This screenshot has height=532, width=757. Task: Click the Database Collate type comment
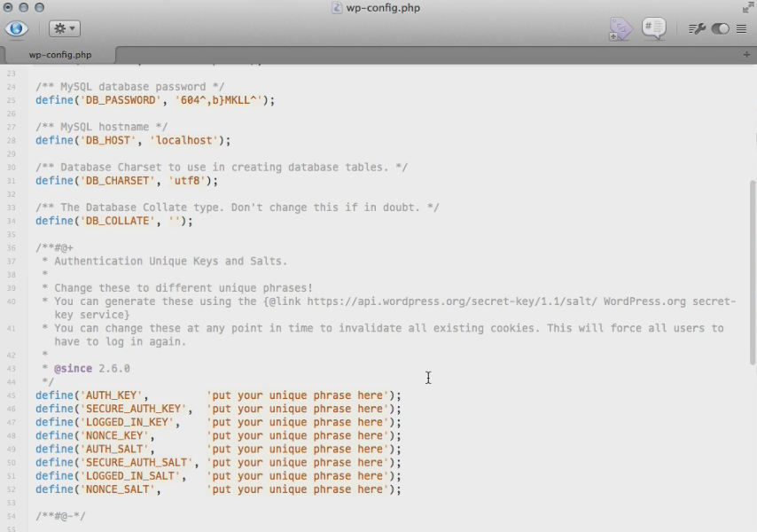[237, 207]
